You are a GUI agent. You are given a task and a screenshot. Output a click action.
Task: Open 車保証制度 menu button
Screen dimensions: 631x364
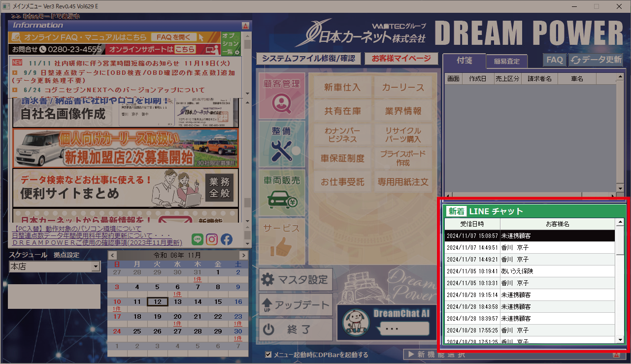coord(342,159)
